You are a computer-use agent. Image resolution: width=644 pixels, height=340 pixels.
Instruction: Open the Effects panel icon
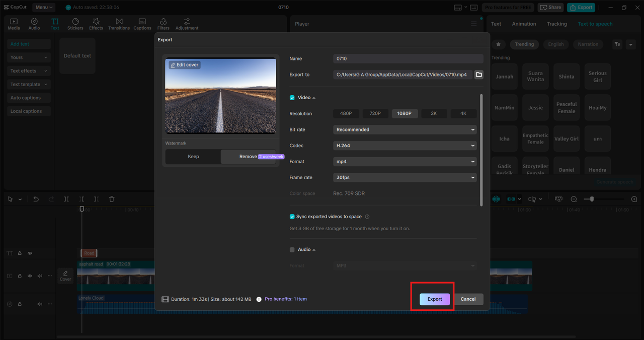96,24
